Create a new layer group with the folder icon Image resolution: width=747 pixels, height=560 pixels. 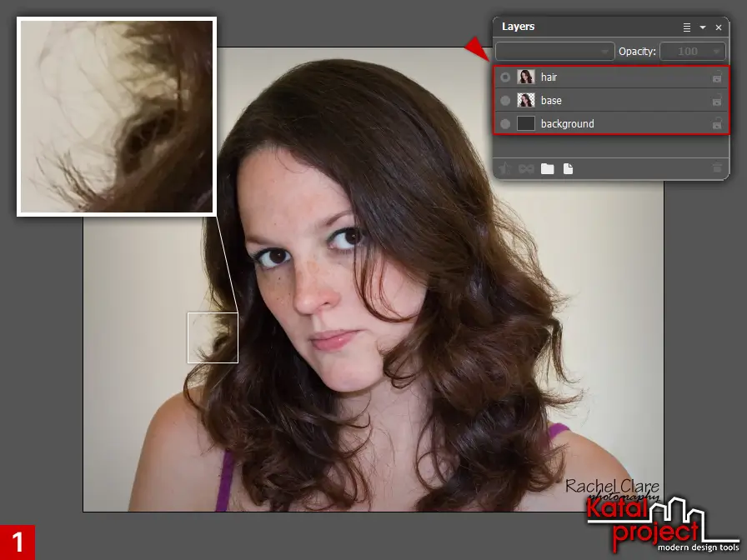pyautogui.click(x=547, y=167)
